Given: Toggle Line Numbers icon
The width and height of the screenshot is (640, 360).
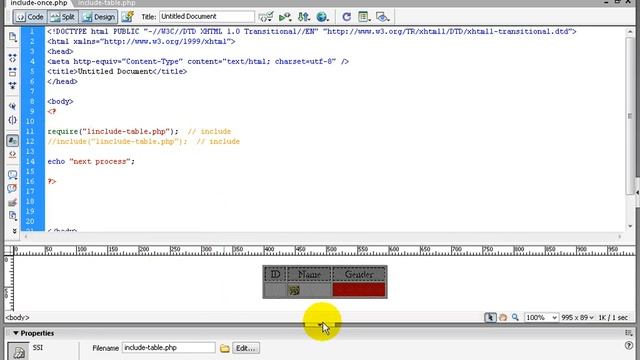Looking at the screenshot, I should (13, 141).
